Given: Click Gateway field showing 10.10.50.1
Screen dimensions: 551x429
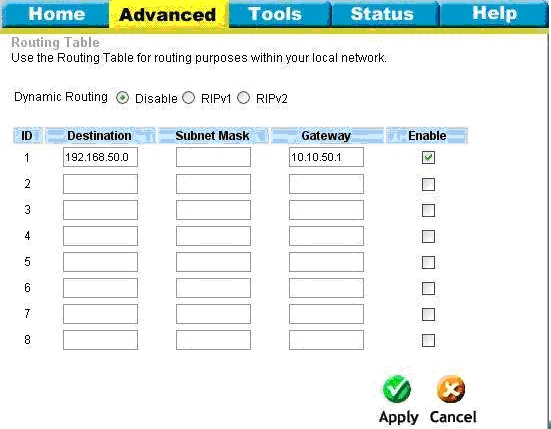Looking at the screenshot, I should point(326,157).
